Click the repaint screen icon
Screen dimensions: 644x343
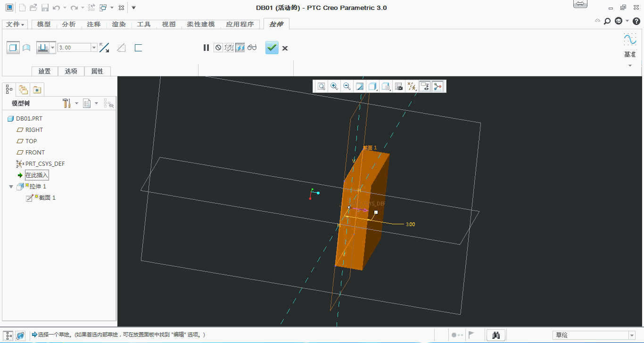(360, 86)
